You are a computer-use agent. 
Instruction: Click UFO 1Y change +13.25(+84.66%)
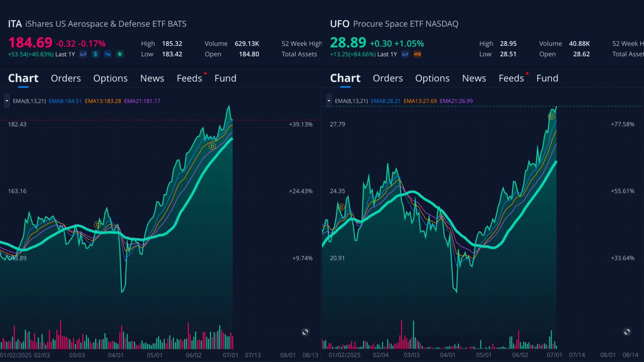click(x=353, y=54)
